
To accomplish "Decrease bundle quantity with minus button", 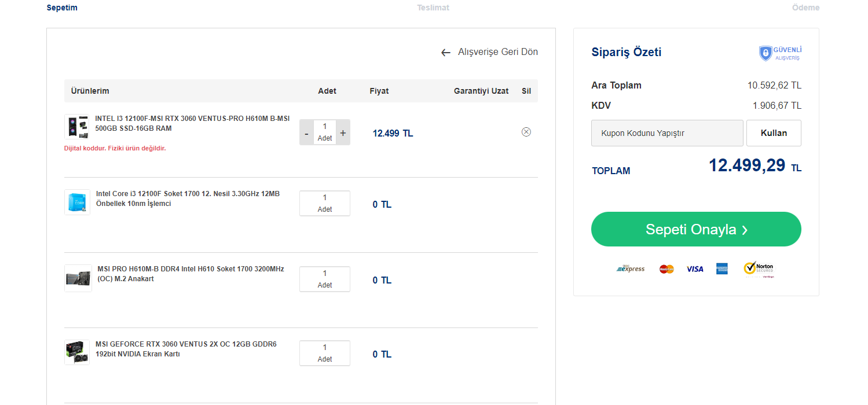I will pos(306,133).
